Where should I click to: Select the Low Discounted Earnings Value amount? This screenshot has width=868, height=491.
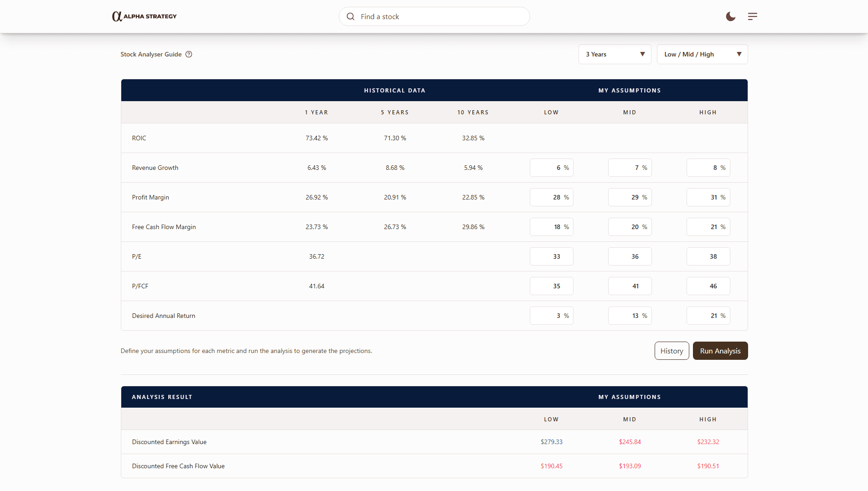click(x=551, y=442)
